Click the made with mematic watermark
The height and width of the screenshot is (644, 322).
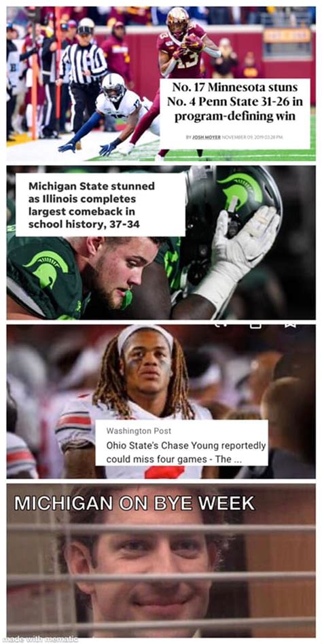[x=40, y=639]
